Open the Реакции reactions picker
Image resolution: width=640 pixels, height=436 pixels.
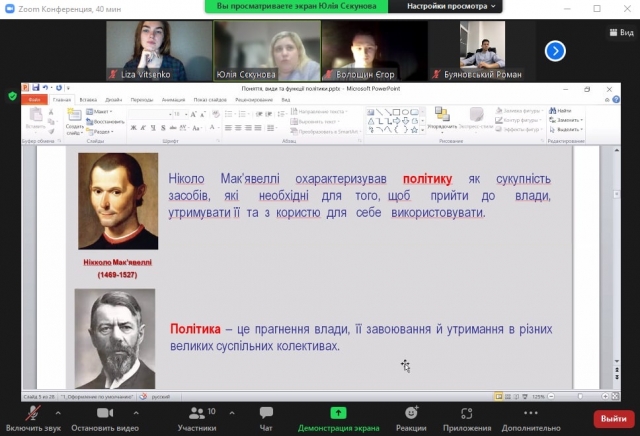click(410, 414)
